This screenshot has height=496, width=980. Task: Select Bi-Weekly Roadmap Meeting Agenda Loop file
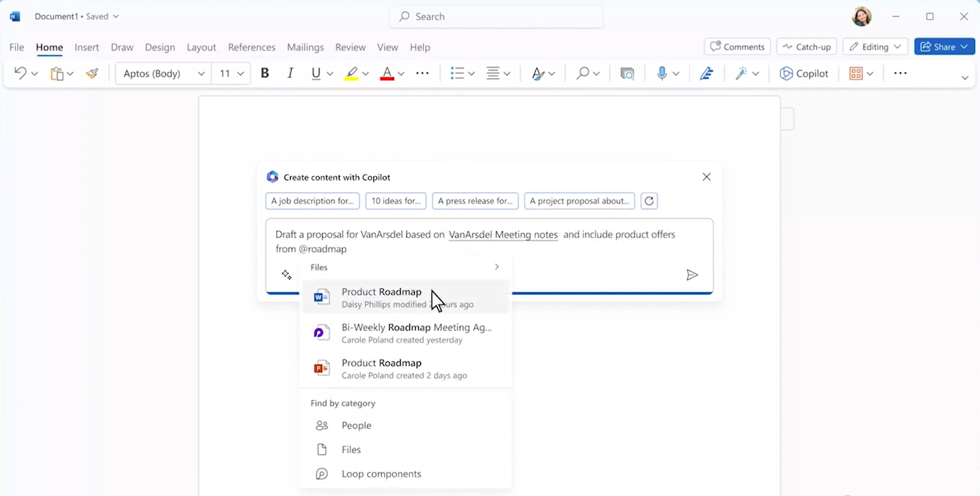pos(406,333)
